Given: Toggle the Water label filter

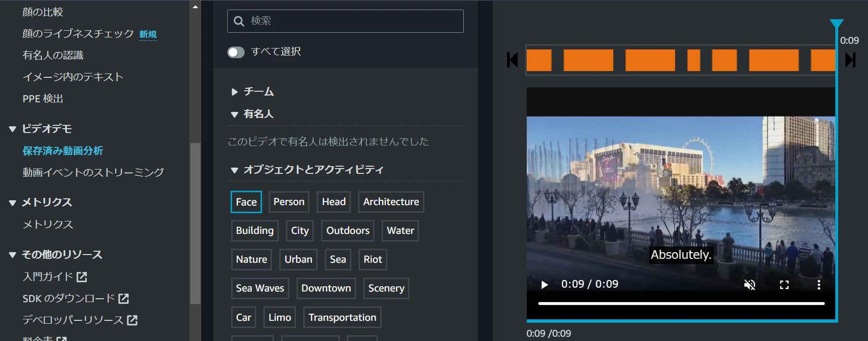Looking at the screenshot, I should [x=400, y=231].
